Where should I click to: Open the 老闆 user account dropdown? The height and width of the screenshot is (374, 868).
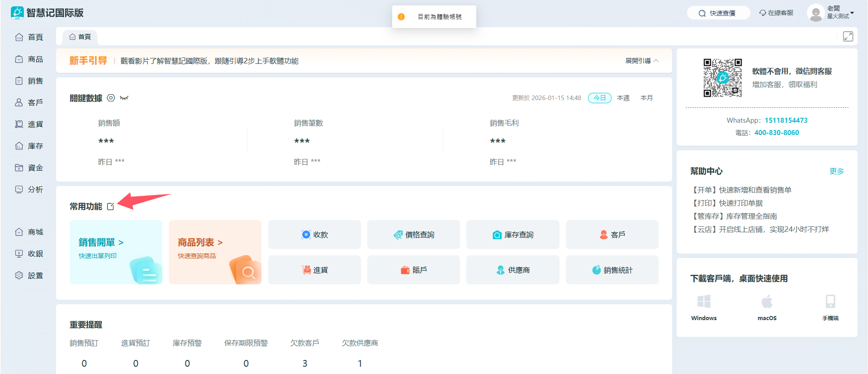tap(831, 13)
